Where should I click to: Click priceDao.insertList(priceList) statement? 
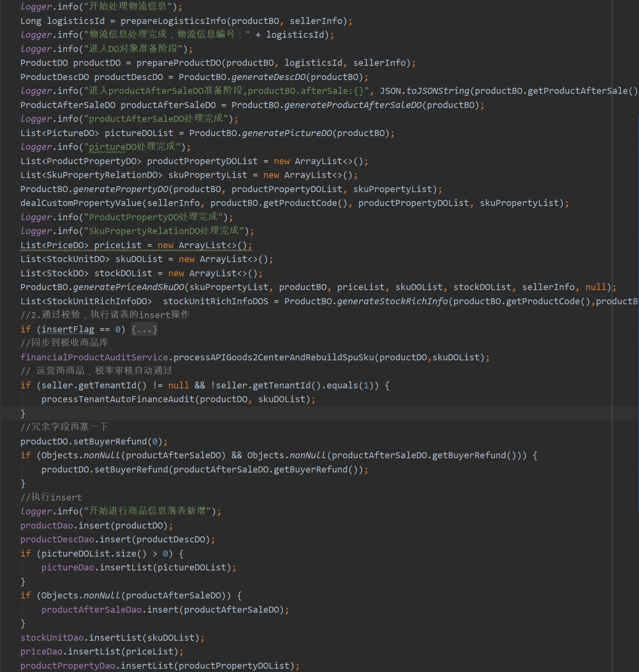pyautogui.click(x=102, y=652)
